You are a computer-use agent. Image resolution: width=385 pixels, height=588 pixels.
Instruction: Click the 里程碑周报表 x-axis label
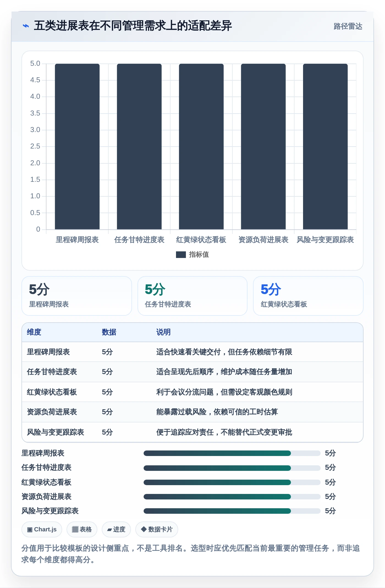click(x=77, y=240)
